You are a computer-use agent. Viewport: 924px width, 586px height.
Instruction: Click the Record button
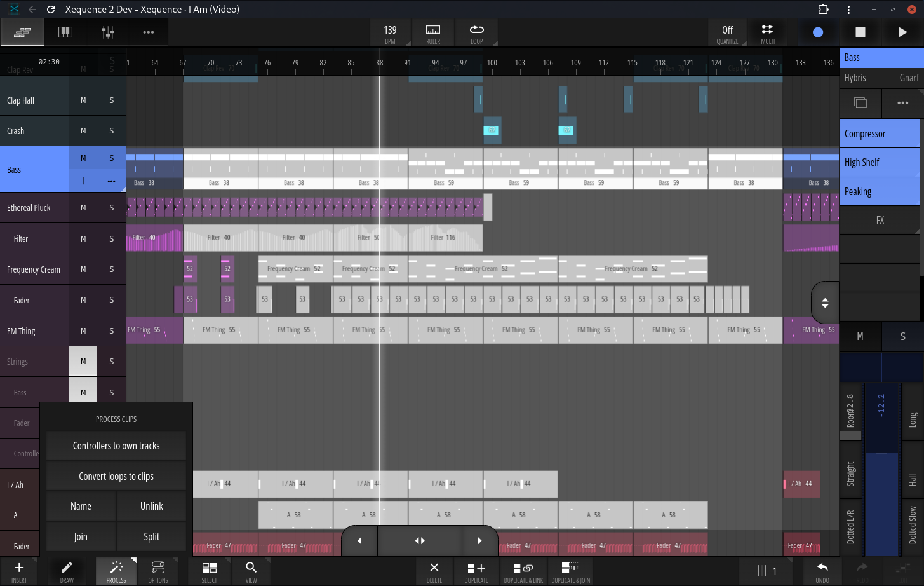tap(818, 32)
